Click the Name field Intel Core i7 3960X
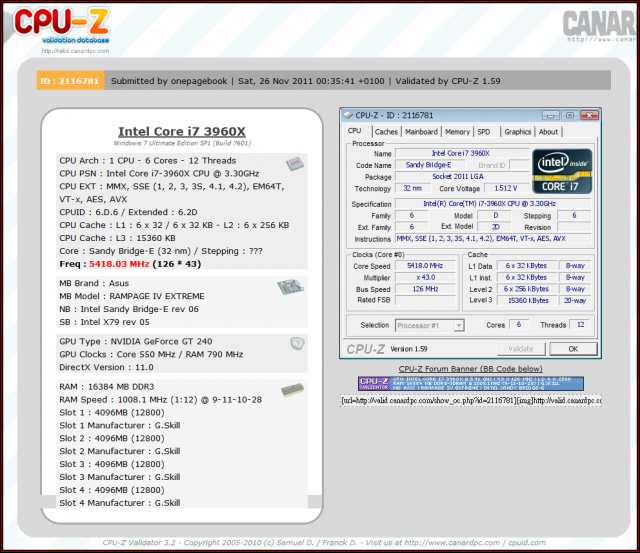This screenshot has height=553, width=640. (x=461, y=153)
